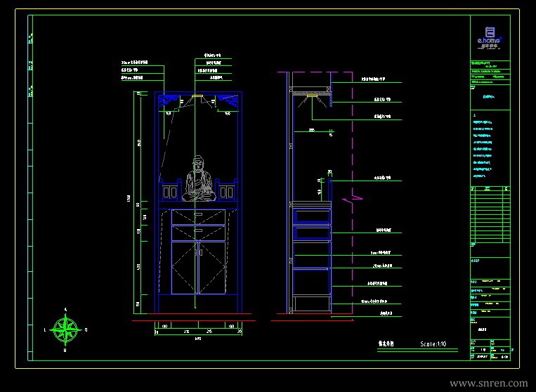Click the e.home logo in title block
This screenshot has height=392, width=536.
(490, 38)
